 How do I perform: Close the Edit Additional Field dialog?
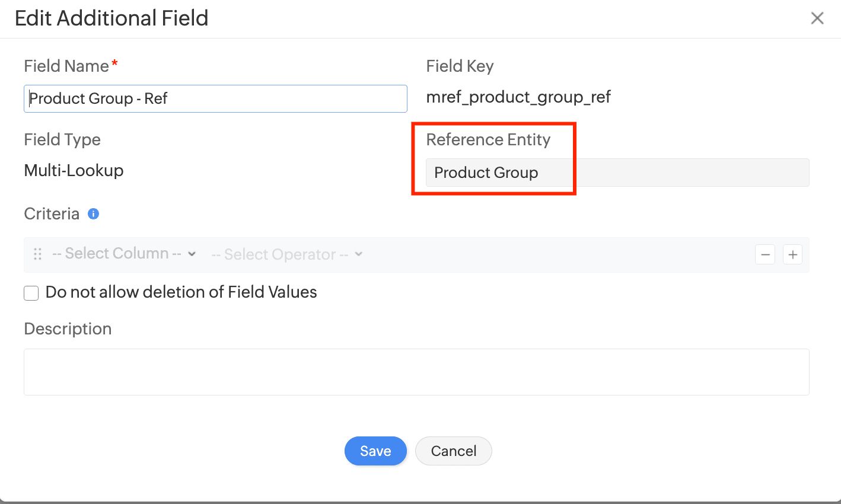tap(817, 18)
